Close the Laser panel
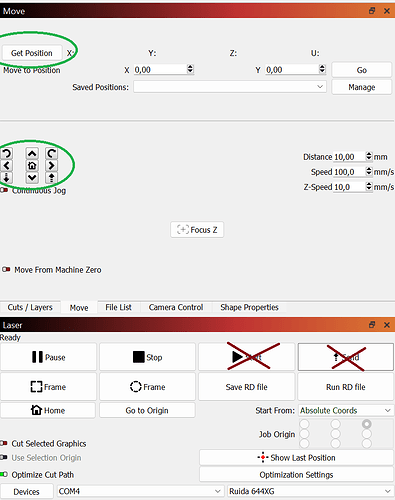 coord(387,325)
